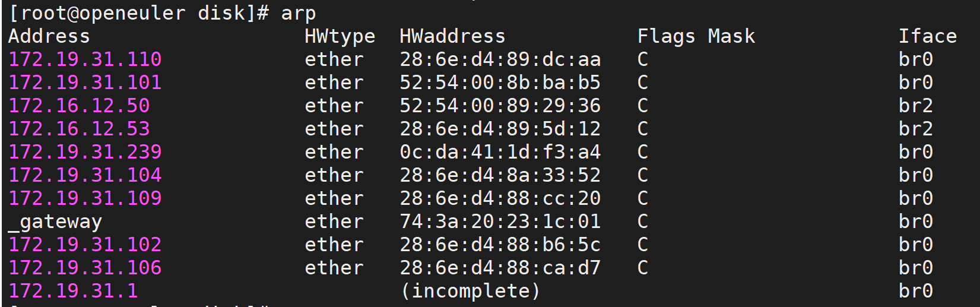Click MAC address 0c:da:41:1d:f3:a4

pos(500,152)
